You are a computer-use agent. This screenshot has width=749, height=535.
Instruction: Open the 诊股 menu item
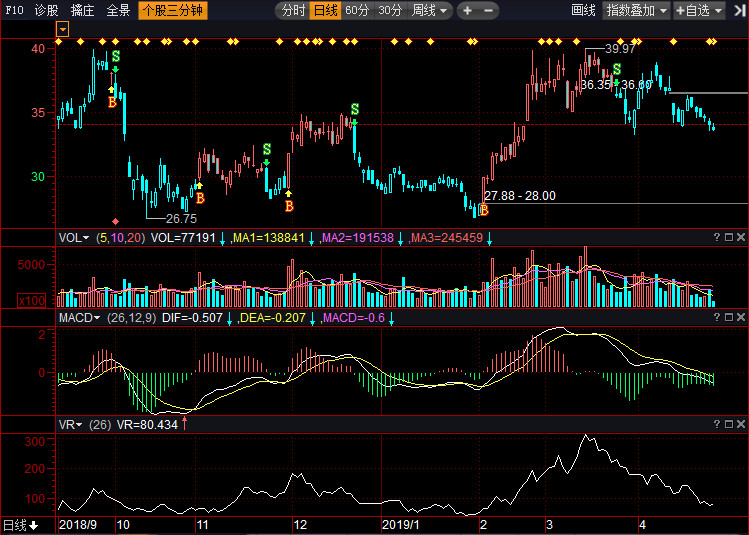tap(46, 10)
